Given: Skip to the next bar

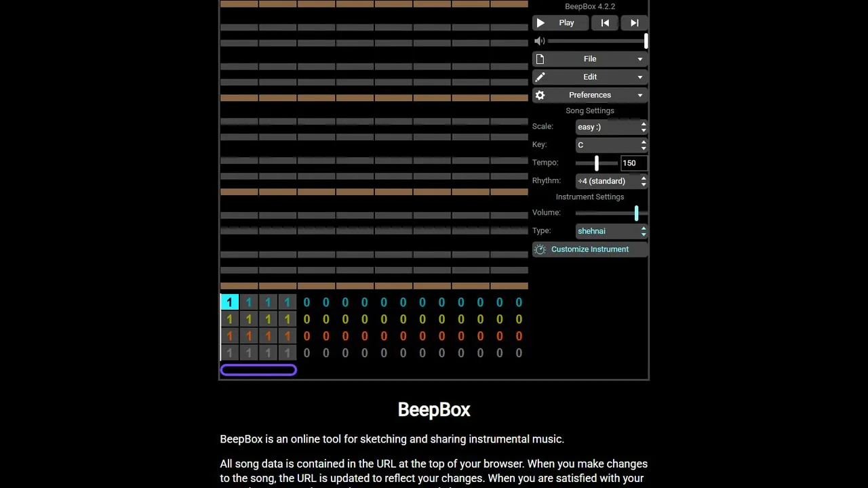Looking at the screenshot, I should tap(635, 23).
